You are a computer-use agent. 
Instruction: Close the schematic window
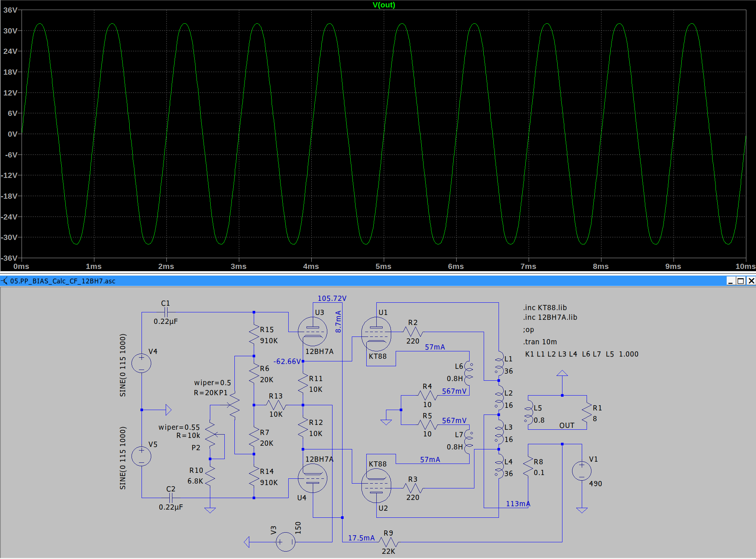pos(751,281)
